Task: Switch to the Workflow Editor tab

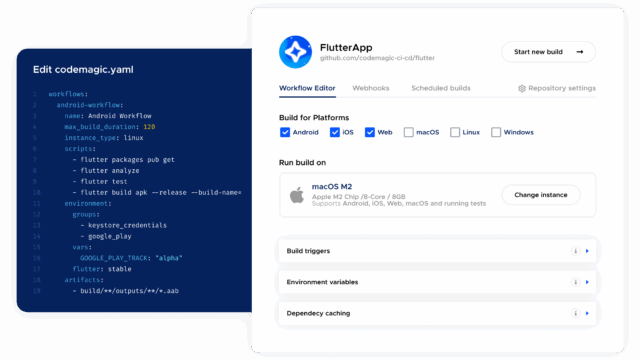Action: coord(307,88)
